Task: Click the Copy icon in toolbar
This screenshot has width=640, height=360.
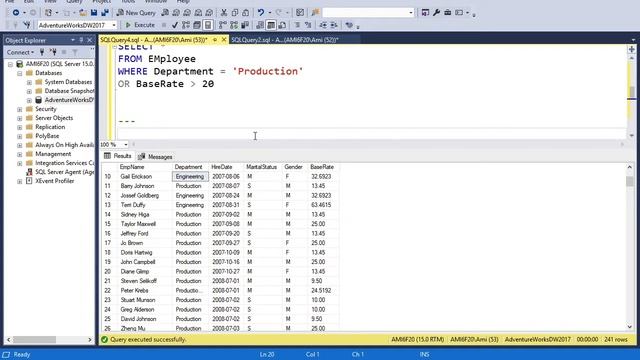Action: tap(235, 13)
